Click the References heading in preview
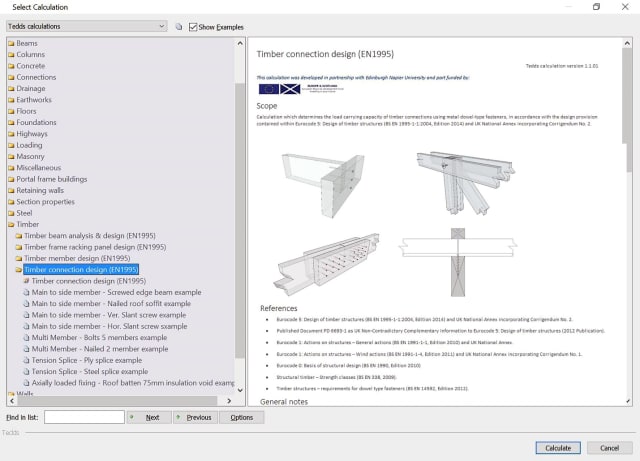 pyautogui.click(x=279, y=308)
